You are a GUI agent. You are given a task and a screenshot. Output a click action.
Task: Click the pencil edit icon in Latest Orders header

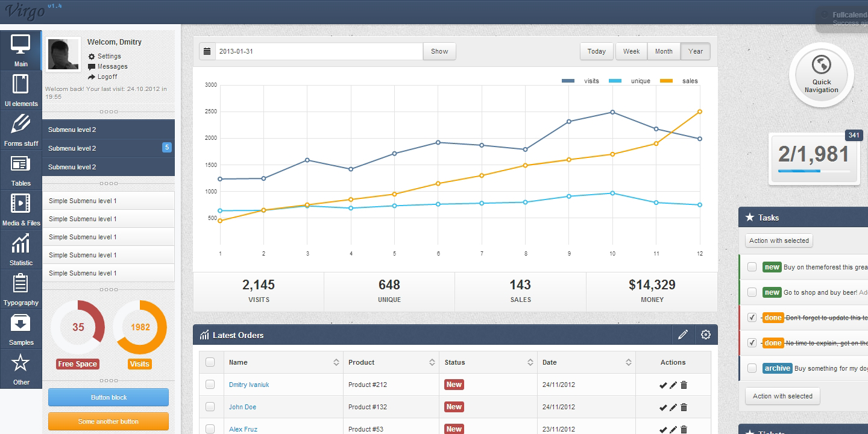point(683,335)
